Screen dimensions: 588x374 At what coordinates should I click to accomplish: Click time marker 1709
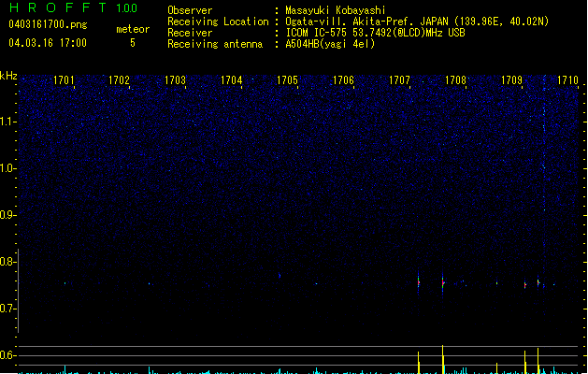(x=512, y=80)
